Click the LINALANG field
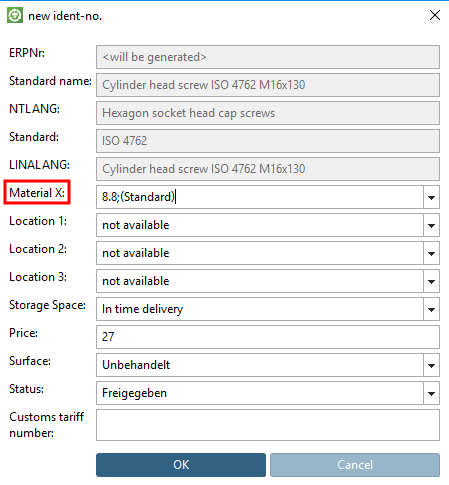449x485 pixels. (x=268, y=169)
